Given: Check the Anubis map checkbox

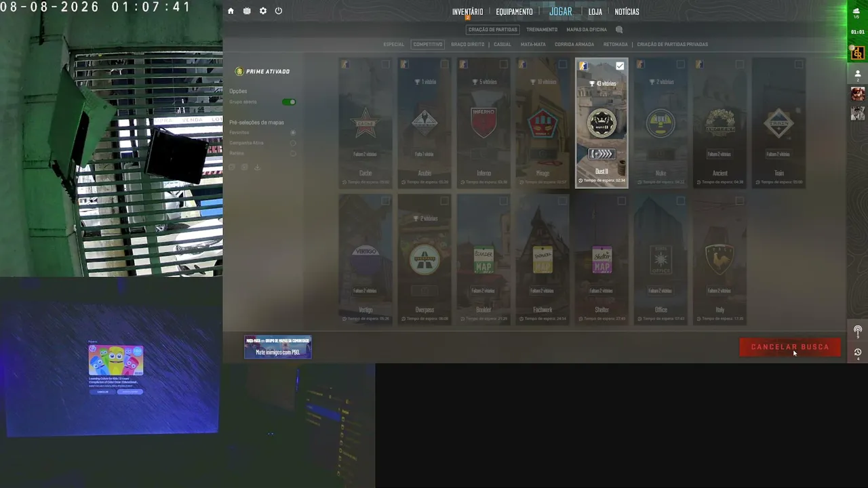Looking at the screenshot, I should (444, 64).
